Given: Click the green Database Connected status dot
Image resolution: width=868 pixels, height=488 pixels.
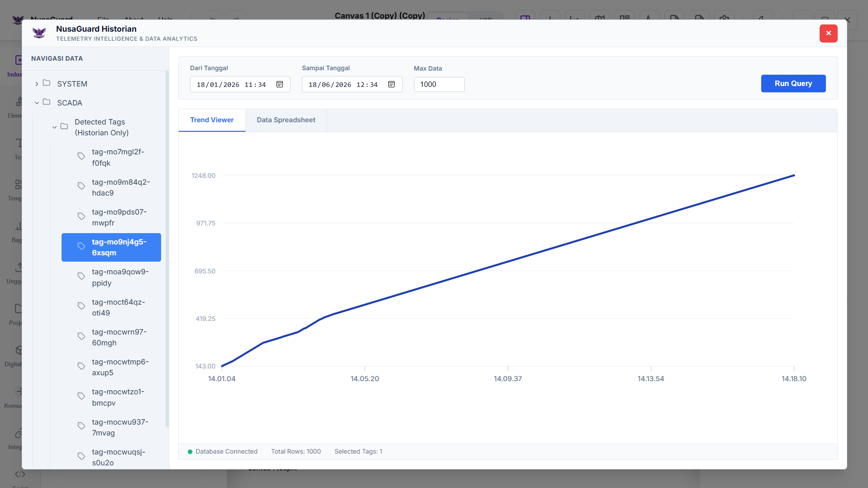Looking at the screenshot, I should point(190,452).
